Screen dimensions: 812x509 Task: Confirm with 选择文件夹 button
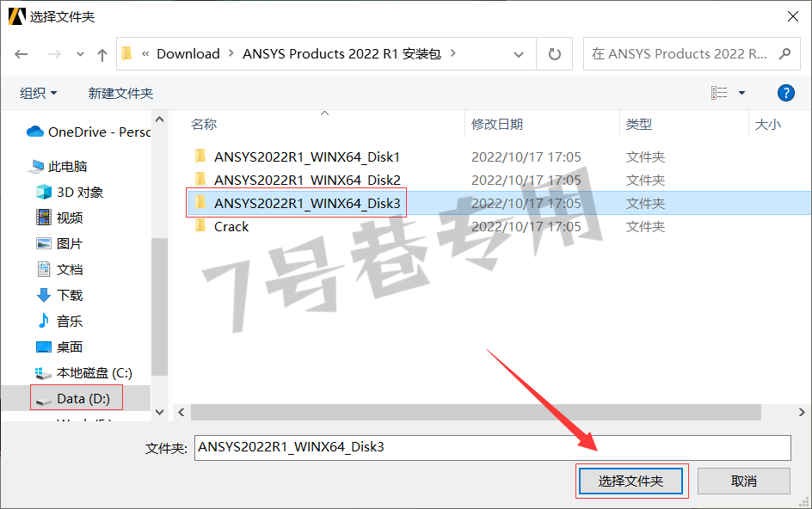(x=631, y=481)
